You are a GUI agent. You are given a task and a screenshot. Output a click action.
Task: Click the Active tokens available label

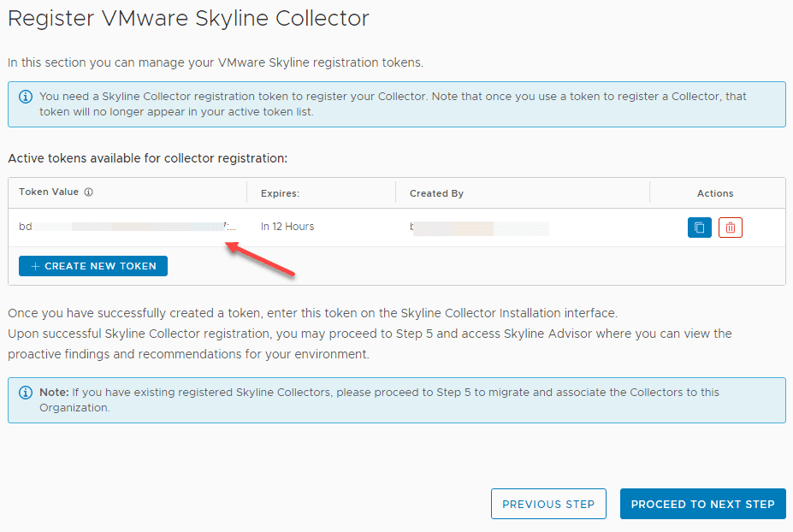click(x=148, y=158)
